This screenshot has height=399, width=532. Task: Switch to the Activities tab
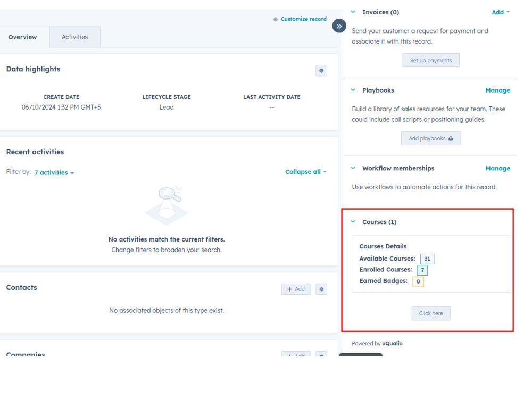[74, 37]
